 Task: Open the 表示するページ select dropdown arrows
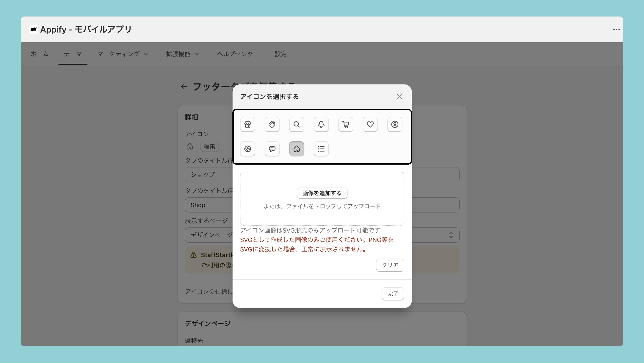pyautogui.click(x=451, y=235)
